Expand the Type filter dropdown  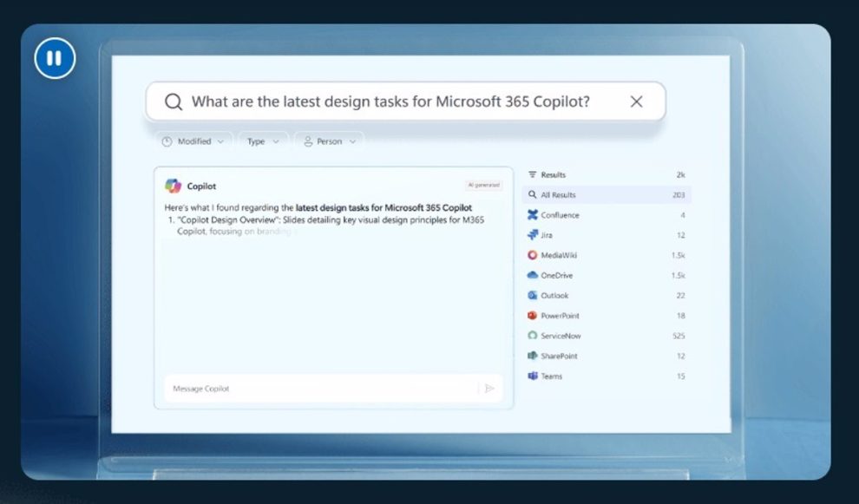point(263,141)
